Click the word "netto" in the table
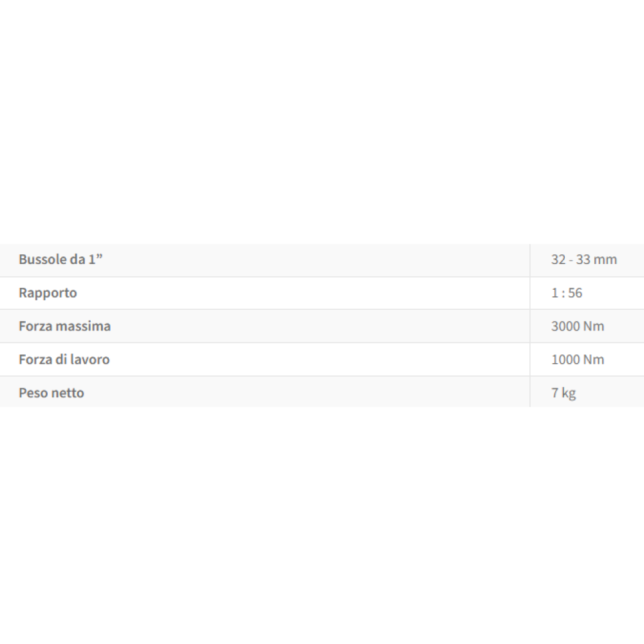 click(67, 393)
